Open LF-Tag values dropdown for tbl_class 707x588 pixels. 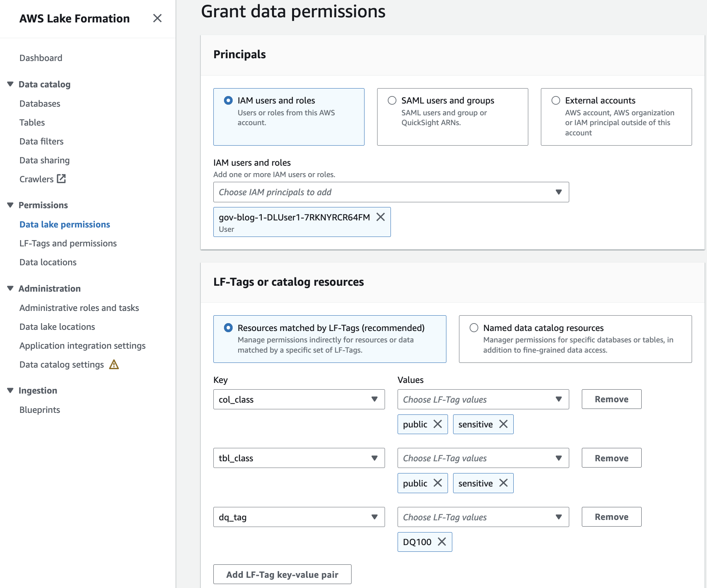(483, 458)
